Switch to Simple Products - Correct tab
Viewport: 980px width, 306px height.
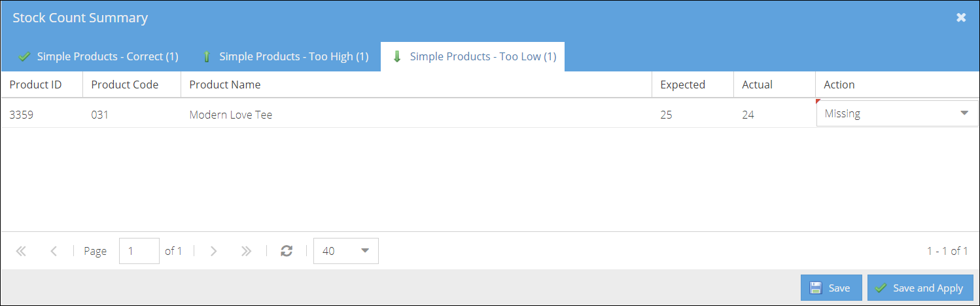98,57
